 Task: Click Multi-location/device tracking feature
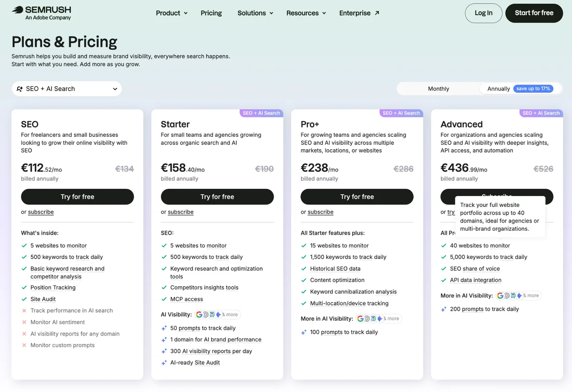349,303
